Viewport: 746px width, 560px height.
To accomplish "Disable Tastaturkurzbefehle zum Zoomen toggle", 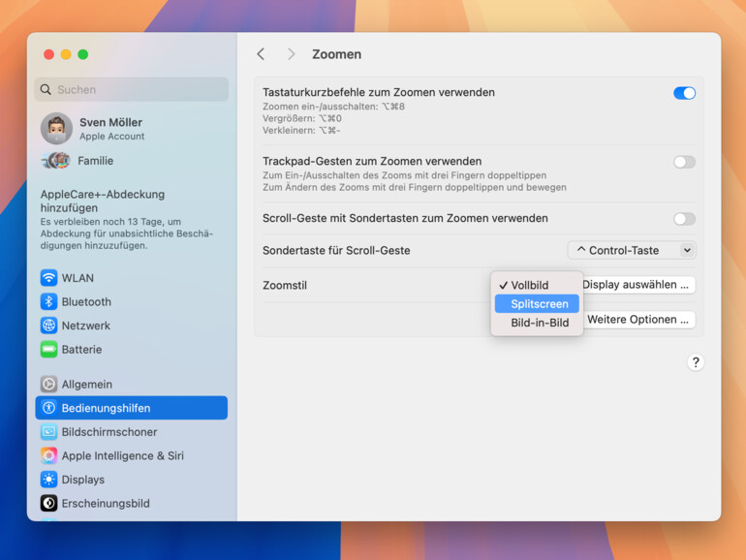I will coord(684,93).
